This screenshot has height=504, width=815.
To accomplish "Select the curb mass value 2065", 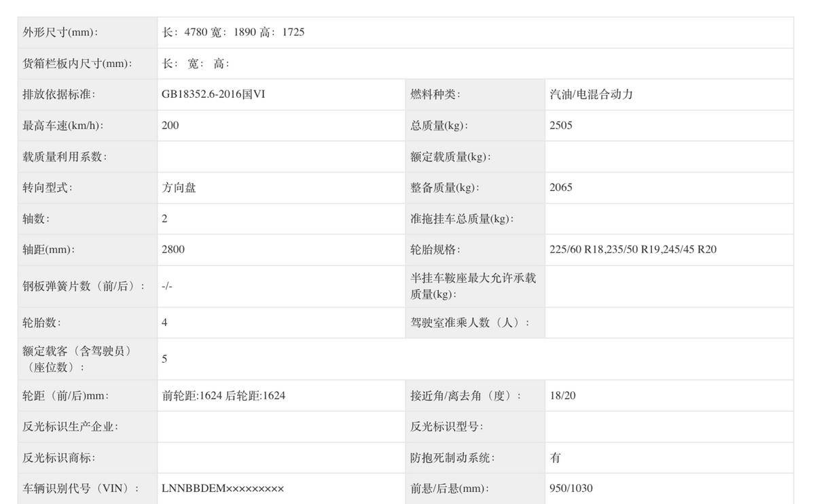I will coord(561,187).
